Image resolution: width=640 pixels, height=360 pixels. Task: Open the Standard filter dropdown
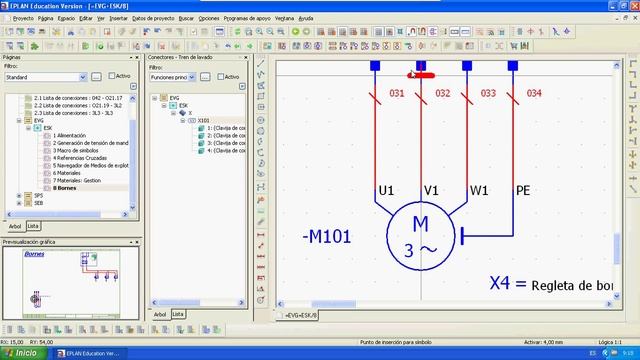pos(82,77)
